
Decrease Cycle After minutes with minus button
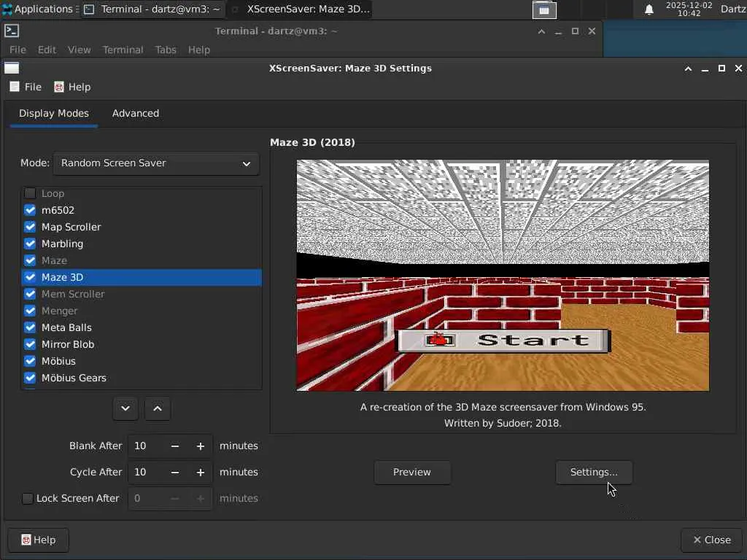coord(175,472)
